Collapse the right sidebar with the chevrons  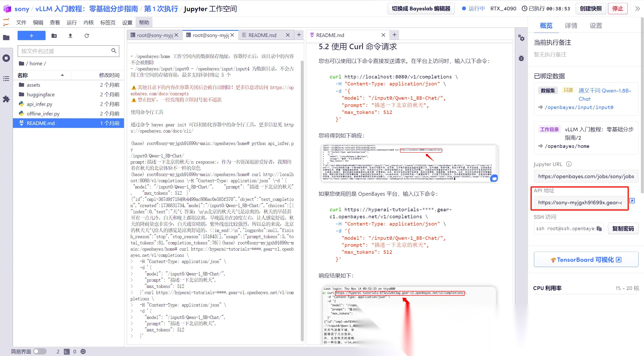coord(638,9)
